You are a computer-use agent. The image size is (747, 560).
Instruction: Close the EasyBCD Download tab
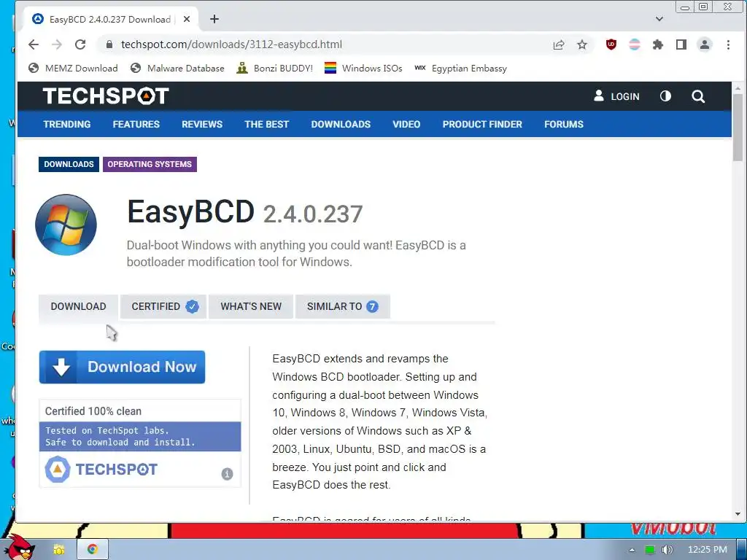pos(187,19)
